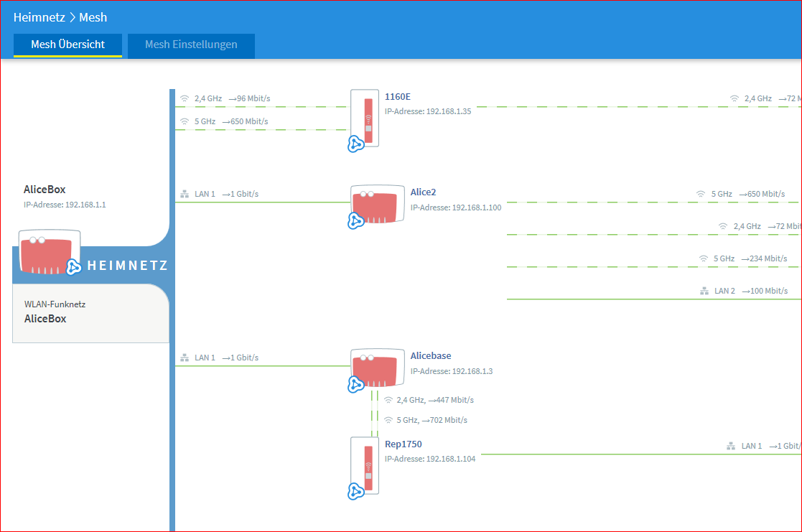802x532 pixels.
Task: Click the Wi-Fi icon beside 2,4 GHz 447 Mbit/s
Action: point(388,400)
